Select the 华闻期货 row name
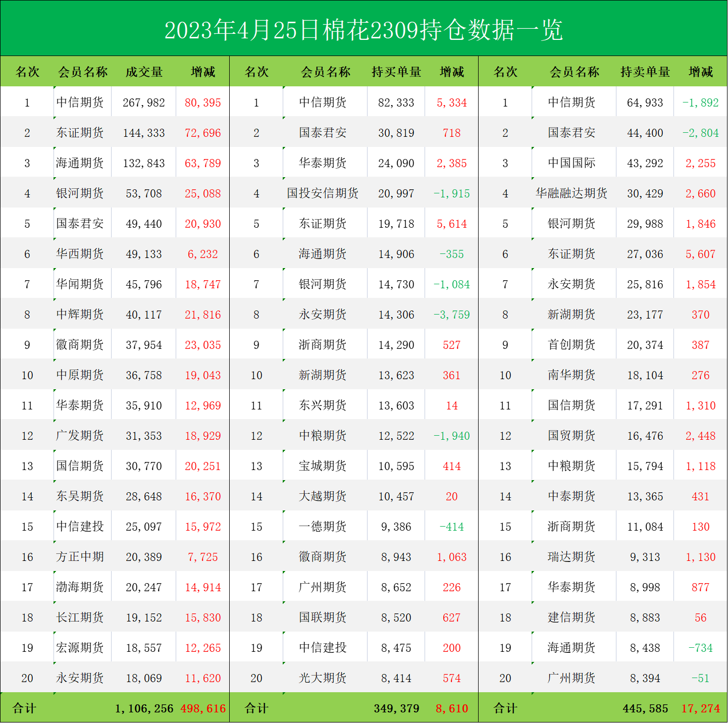The image size is (728, 723). click(x=80, y=284)
